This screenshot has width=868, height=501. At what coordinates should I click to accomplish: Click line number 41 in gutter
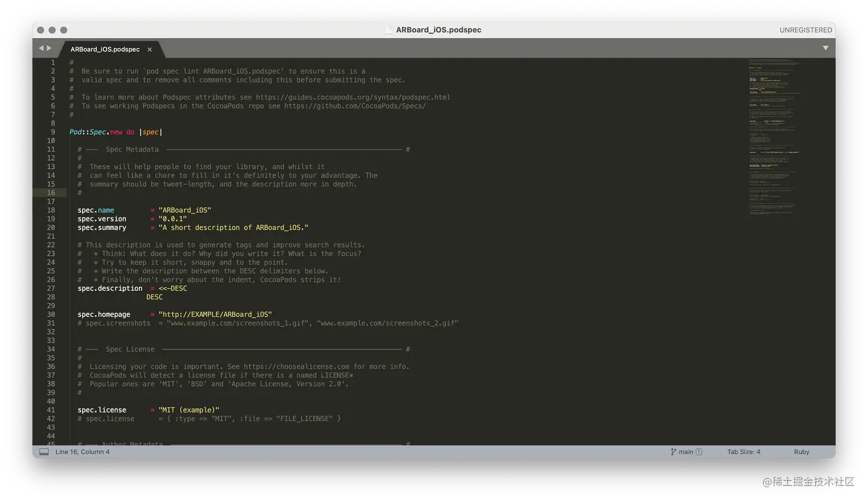click(x=51, y=410)
